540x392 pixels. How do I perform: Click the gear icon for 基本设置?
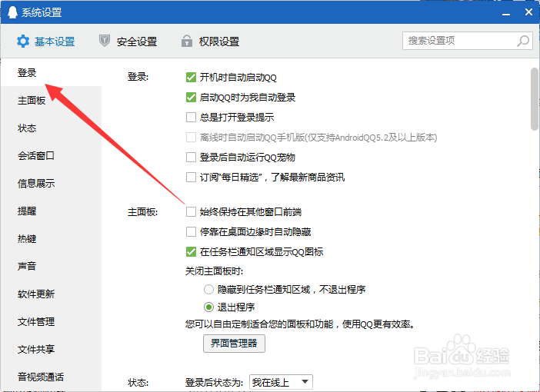click(23, 42)
